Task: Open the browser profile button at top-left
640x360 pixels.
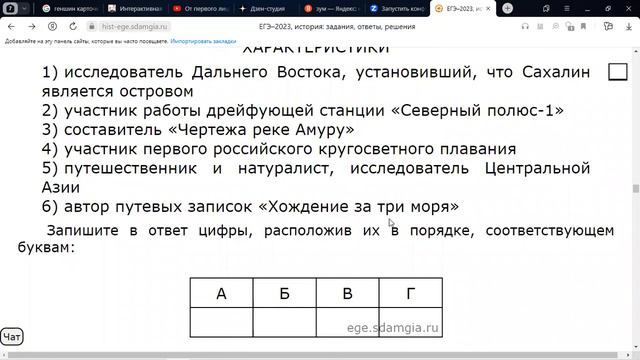Action: (10, 8)
